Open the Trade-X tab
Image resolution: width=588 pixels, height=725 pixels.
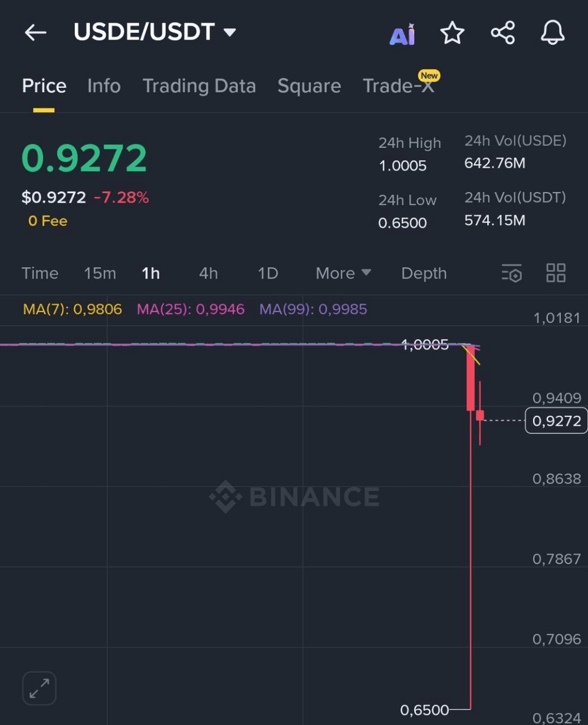(398, 86)
